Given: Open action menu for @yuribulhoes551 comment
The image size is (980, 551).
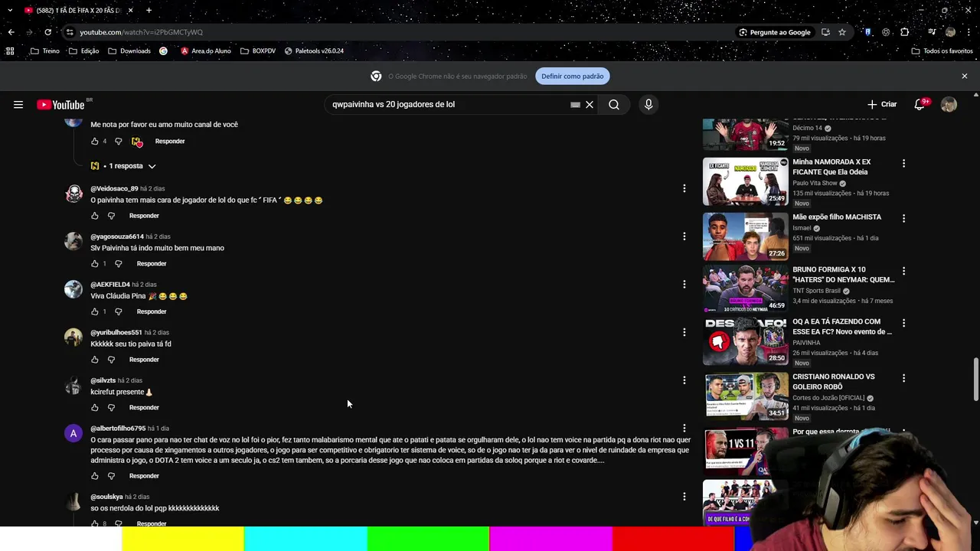Looking at the screenshot, I should 684,332.
